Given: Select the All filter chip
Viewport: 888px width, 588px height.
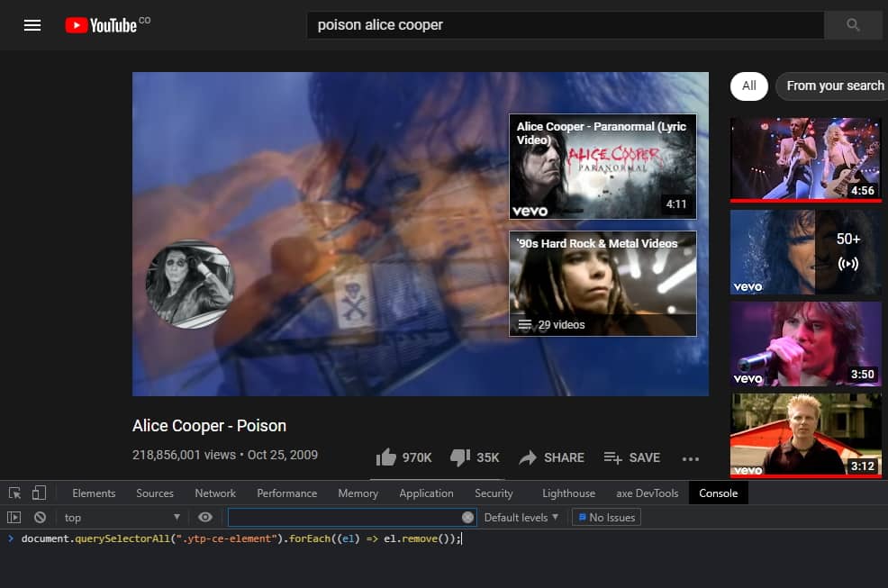Looking at the screenshot, I should click(748, 86).
